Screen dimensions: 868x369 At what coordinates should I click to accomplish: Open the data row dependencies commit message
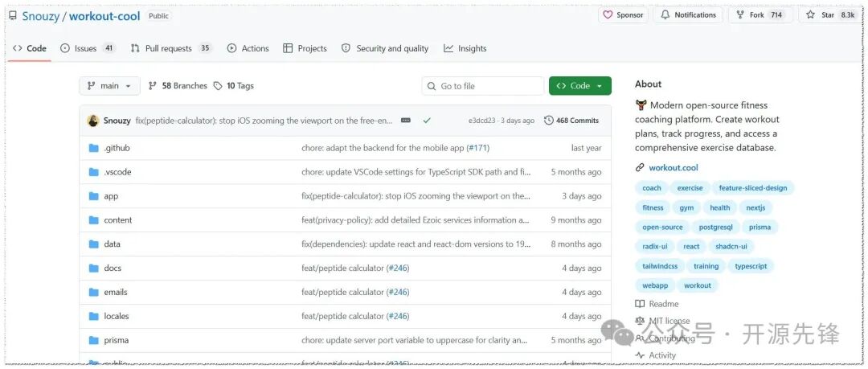click(416, 244)
